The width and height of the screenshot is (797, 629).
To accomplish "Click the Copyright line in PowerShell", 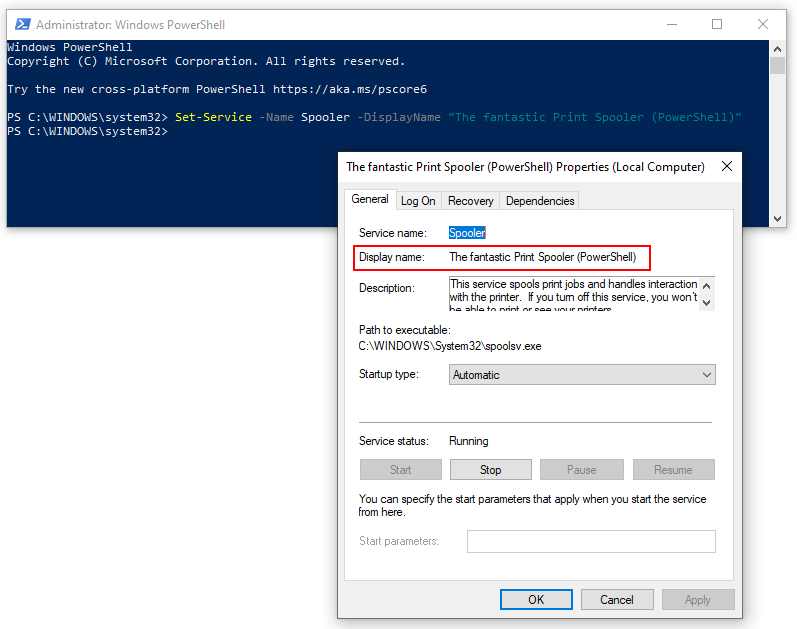I will (206, 62).
